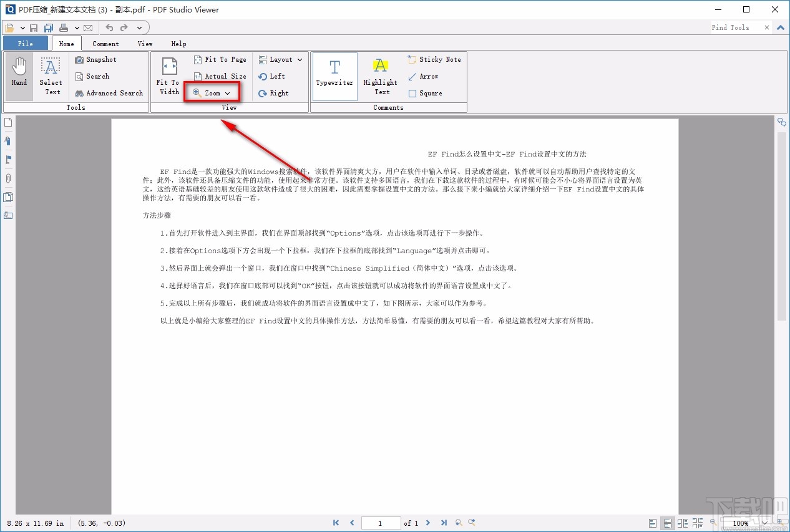Zoom in using status bar plus magnifier

(779, 522)
